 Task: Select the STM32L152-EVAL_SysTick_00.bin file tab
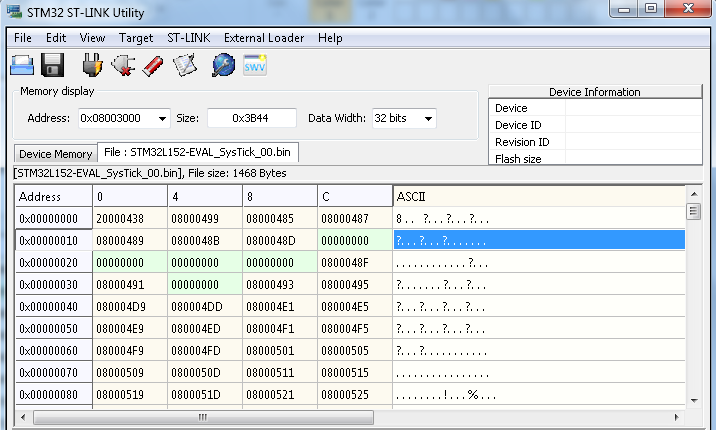coord(198,152)
